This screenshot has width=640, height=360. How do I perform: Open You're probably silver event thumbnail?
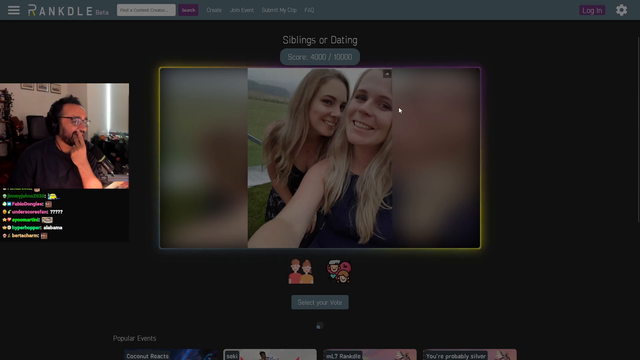[470, 354]
